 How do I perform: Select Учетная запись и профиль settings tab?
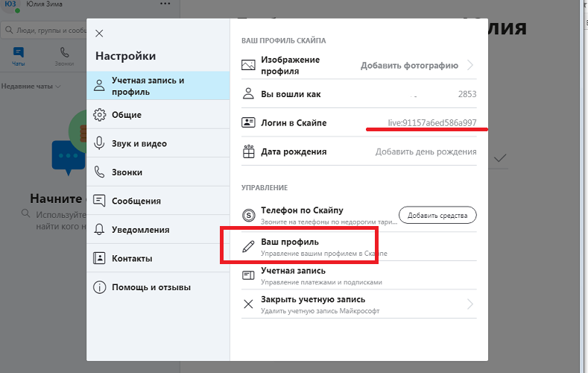pos(157,86)
